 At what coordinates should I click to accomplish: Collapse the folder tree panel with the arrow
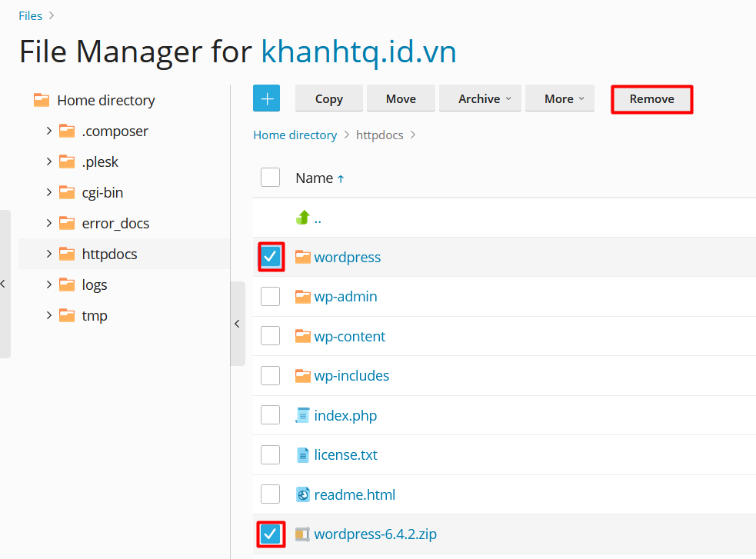click(x=237, y=324)
